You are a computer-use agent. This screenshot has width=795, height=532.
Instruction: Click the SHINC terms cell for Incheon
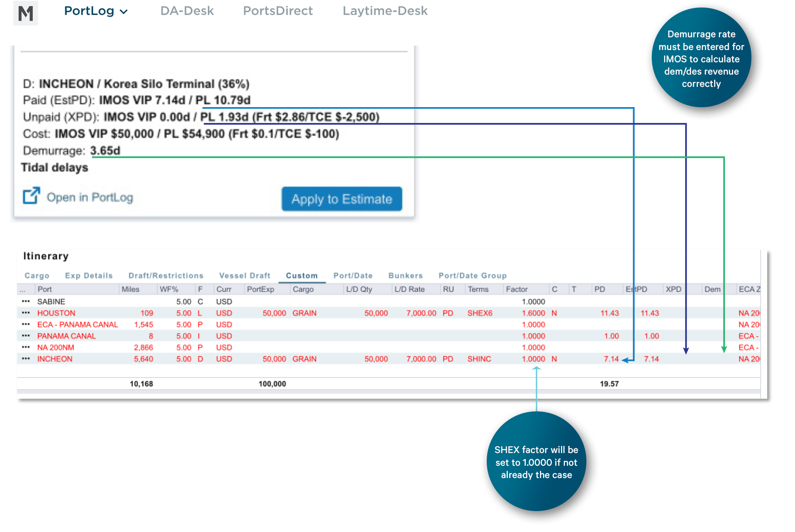click(x=479, y=359)
